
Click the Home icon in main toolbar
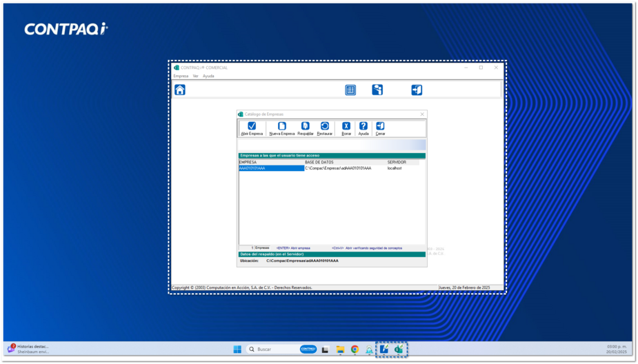[180, 90]
